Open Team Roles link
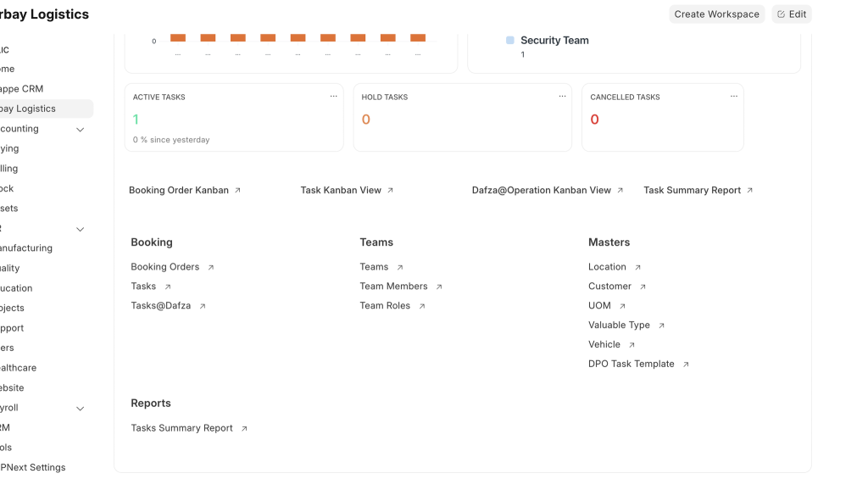The height and width of the screenshot is (479, 868). click(385, 306)
